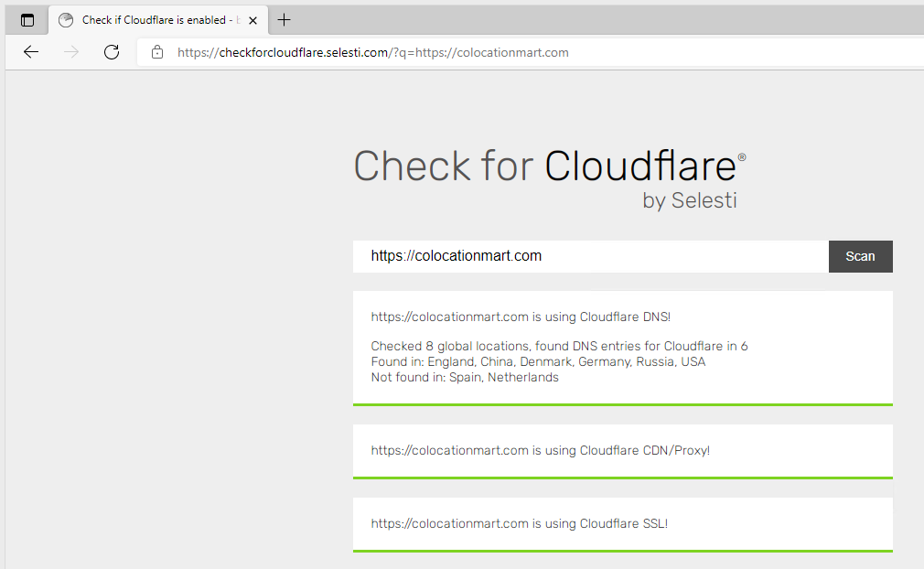This screenshot has width=924, height=569.
Task: Refresh the current page
Action: (x=112, y=52)
